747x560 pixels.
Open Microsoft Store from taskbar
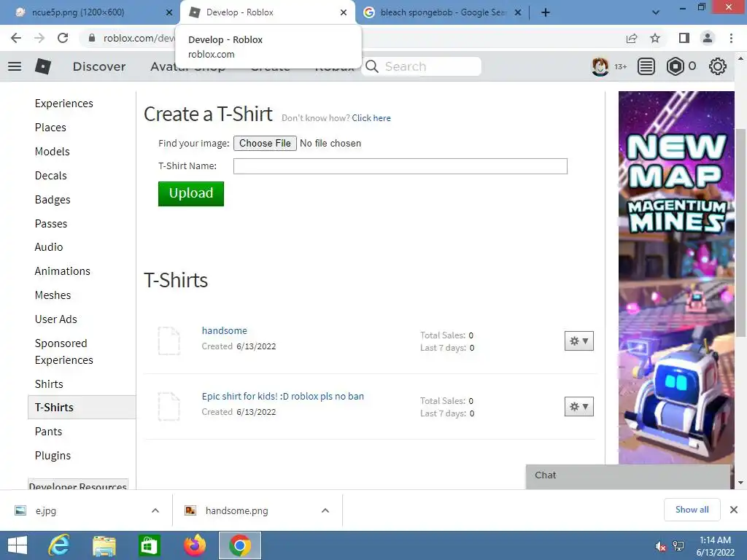tap(149, 545)
